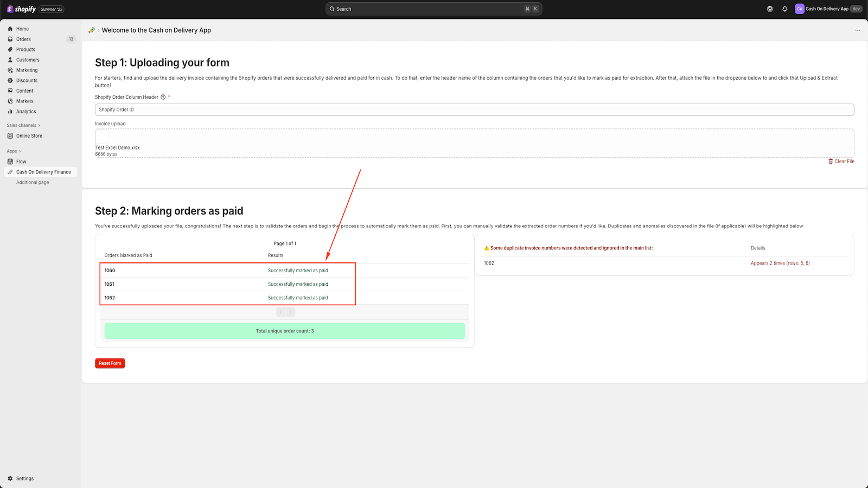Open Additional page under Cash On Delivery Finance
Screen dimensions: 868x488
pyautogui.click(x=33, y=182)
